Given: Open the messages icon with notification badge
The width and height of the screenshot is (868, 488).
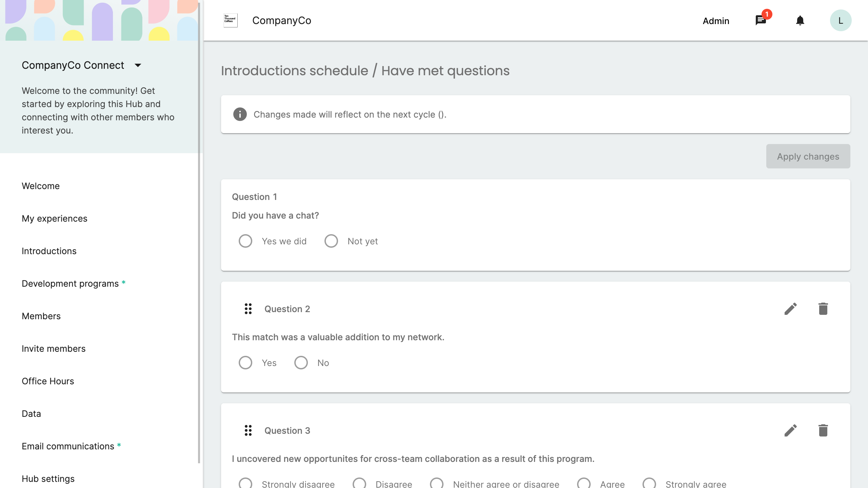Looking at the screenshot, I should [761, 20].
